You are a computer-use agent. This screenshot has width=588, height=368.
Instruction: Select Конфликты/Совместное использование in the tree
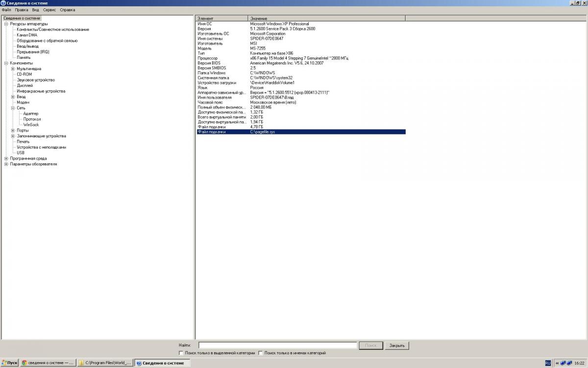click(53, 29)
